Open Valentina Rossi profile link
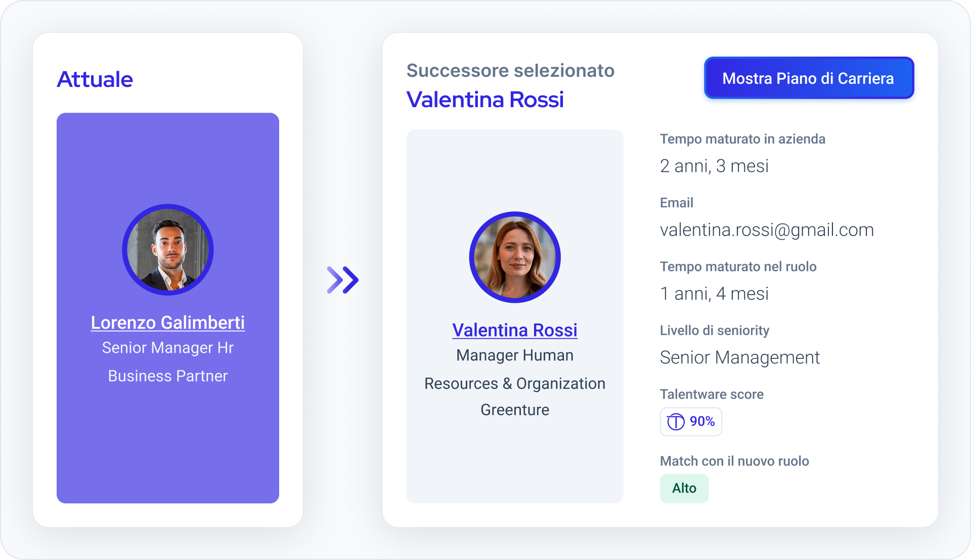The width and height of the screenshot is (971, 560). (515, 330)
